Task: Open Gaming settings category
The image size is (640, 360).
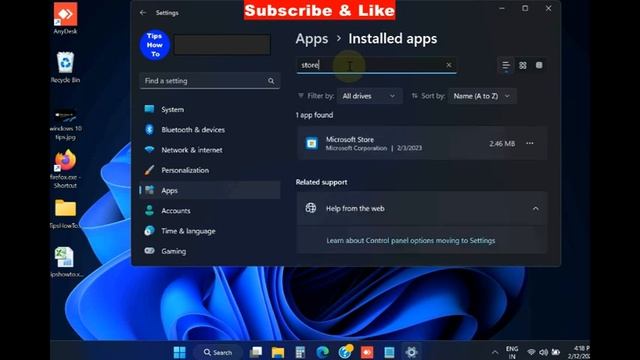Action: click(209, 251)
